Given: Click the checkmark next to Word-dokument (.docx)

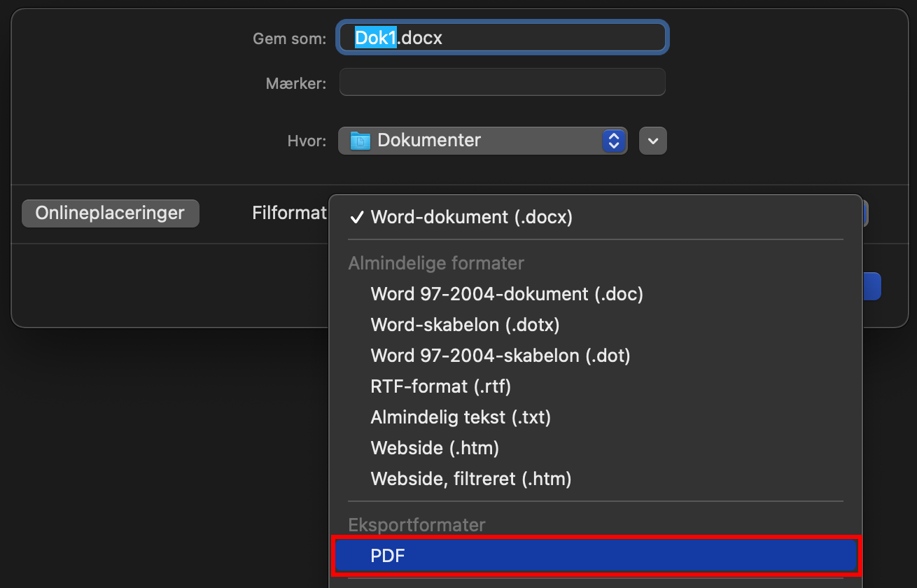Looking at the screenshot, I should [x=357, y=218].
